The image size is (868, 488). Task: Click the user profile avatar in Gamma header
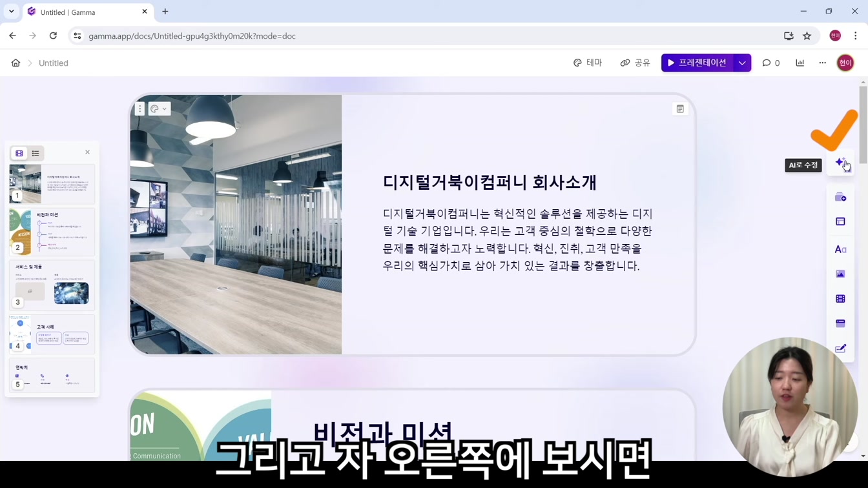pyautogui.click(x=845, y=63)
